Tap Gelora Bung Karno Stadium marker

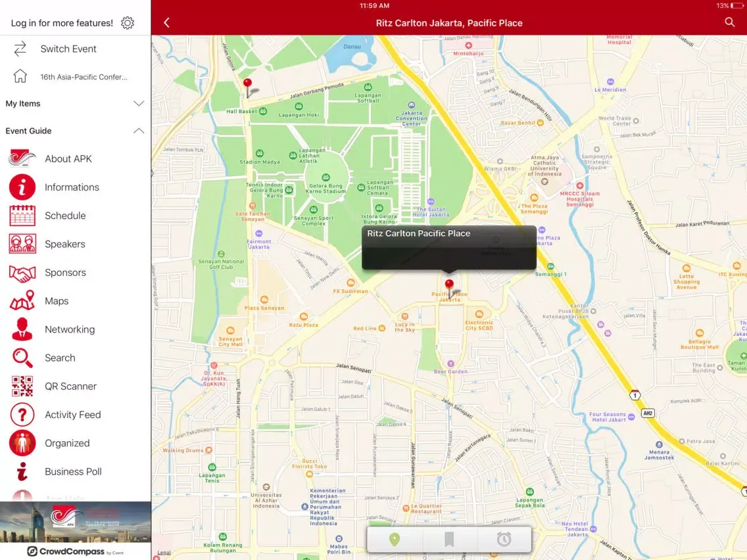click(x=325, y=177)
